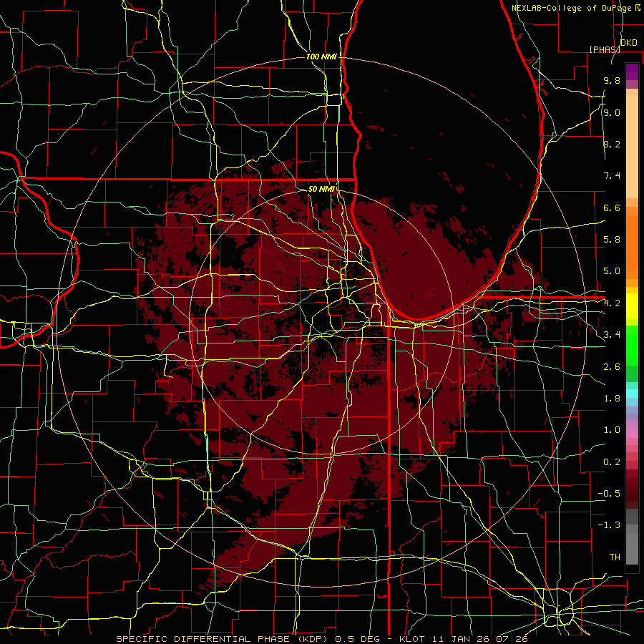Screen dimensions: 644x644
Task: Click the 2.6 color scale value
Action: (612, 367)
